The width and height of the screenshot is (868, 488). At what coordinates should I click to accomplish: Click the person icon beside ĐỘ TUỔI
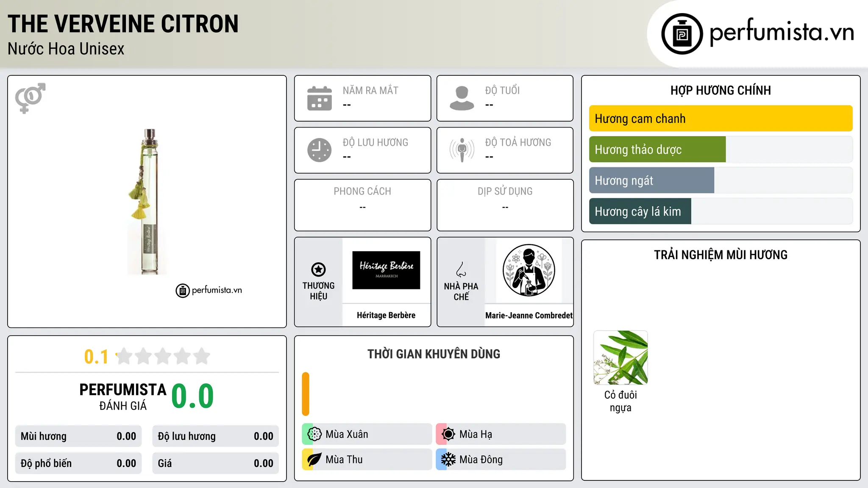point(462,98)
